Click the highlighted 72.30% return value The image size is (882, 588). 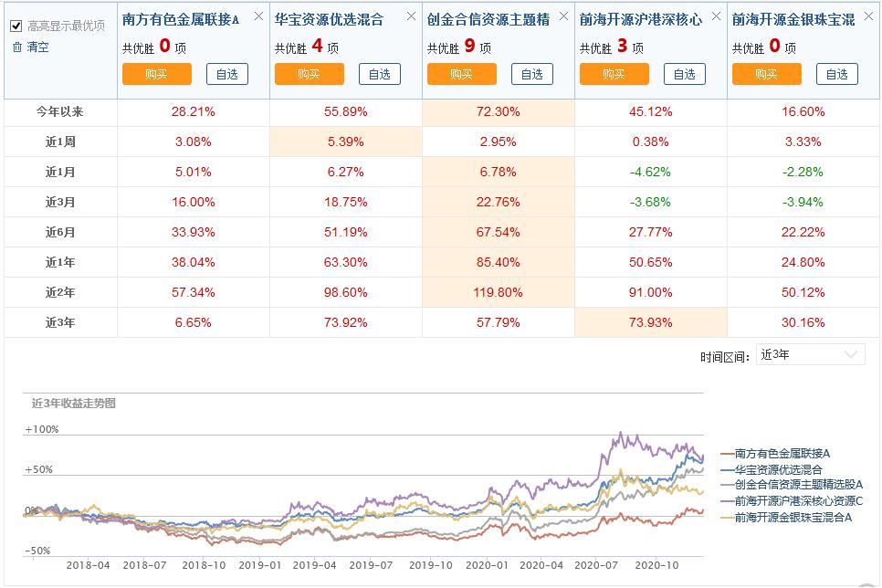point(497,110)
